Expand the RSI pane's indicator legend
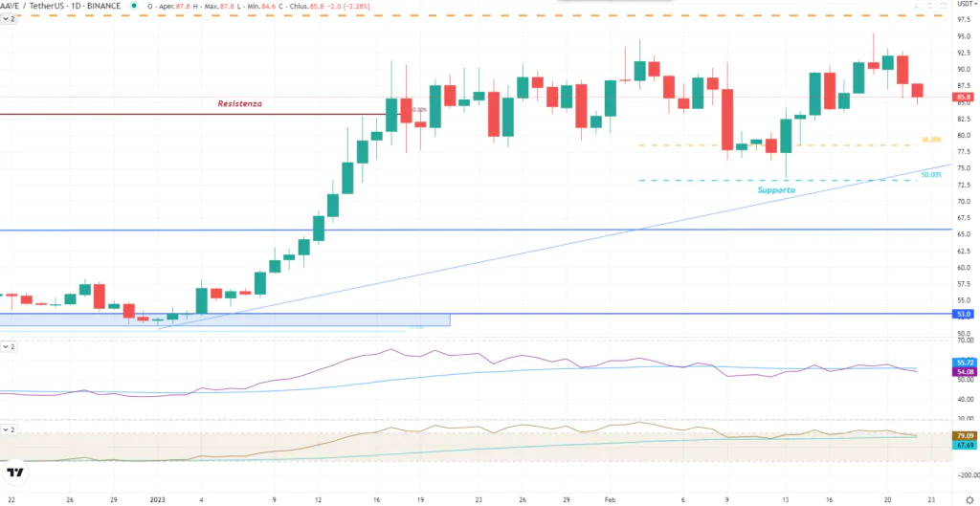The width and height of the screenshot is (980, 506). click(9, 346)
